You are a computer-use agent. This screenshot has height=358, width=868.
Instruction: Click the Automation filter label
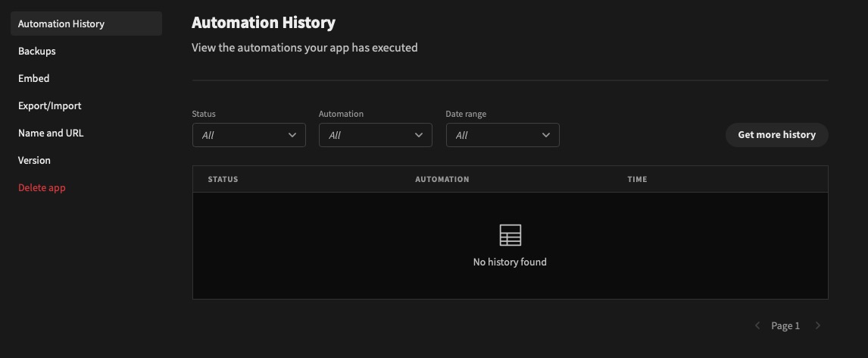coord(341,114)
